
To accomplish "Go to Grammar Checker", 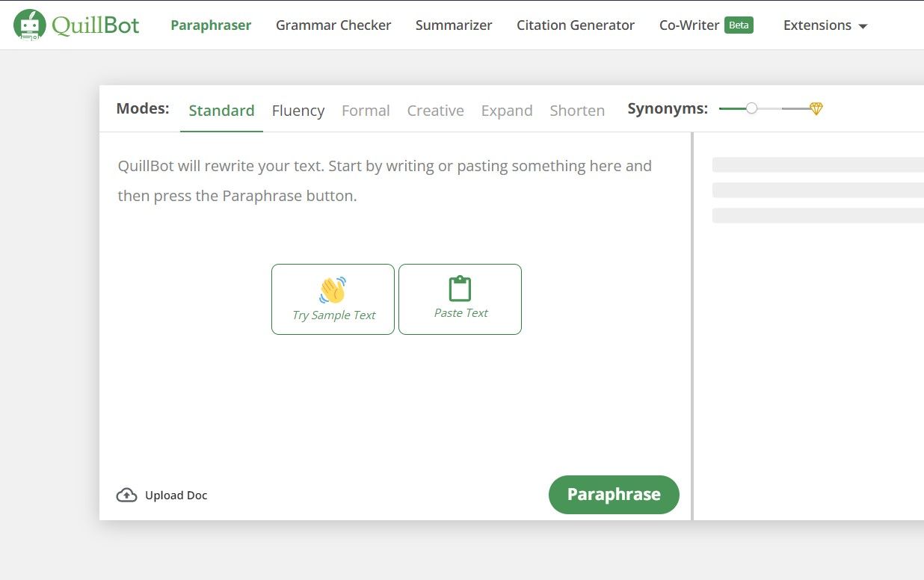I will pos(333,25).
